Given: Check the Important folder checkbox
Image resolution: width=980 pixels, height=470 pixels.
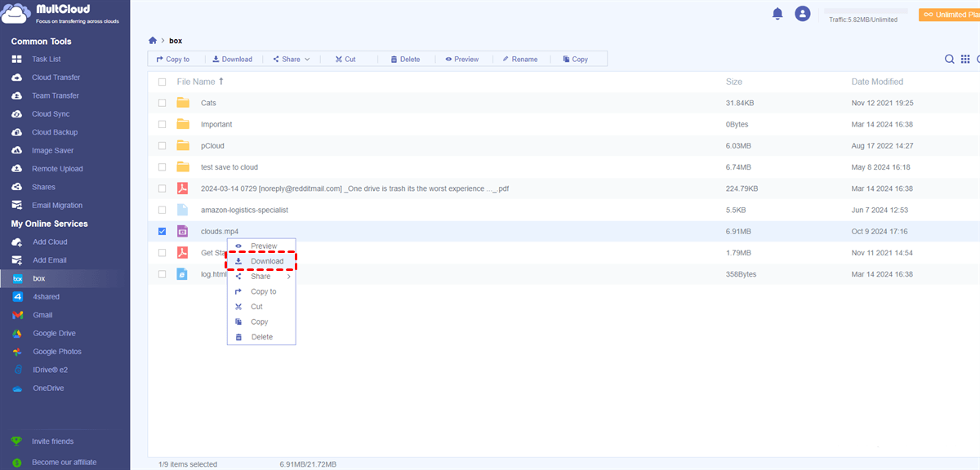Looking at the screenshot, I should [x=162, y=124].
